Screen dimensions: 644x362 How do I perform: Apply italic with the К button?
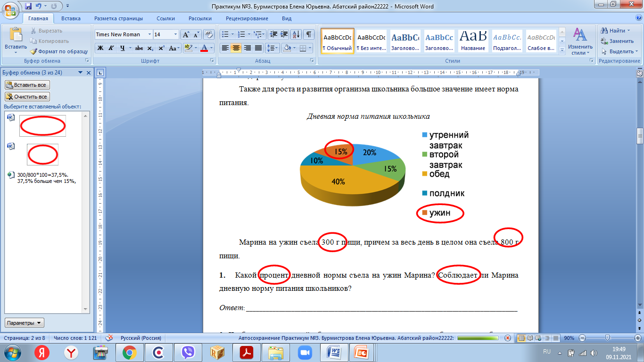click(111, 48)
